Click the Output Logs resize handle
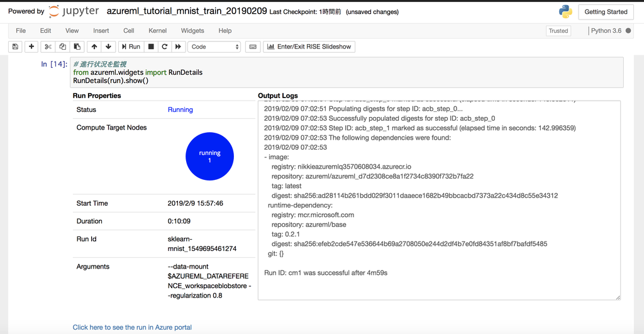 618,297
